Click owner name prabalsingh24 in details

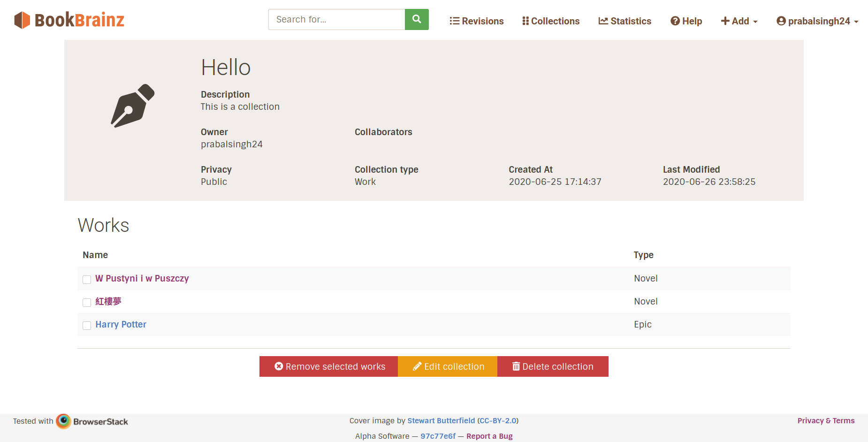pos(232,144)
